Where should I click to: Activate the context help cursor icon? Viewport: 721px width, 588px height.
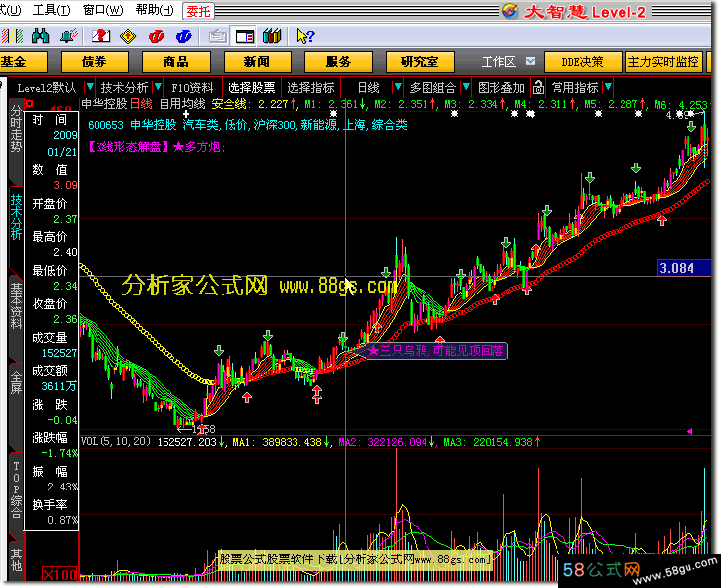point(305,35)
